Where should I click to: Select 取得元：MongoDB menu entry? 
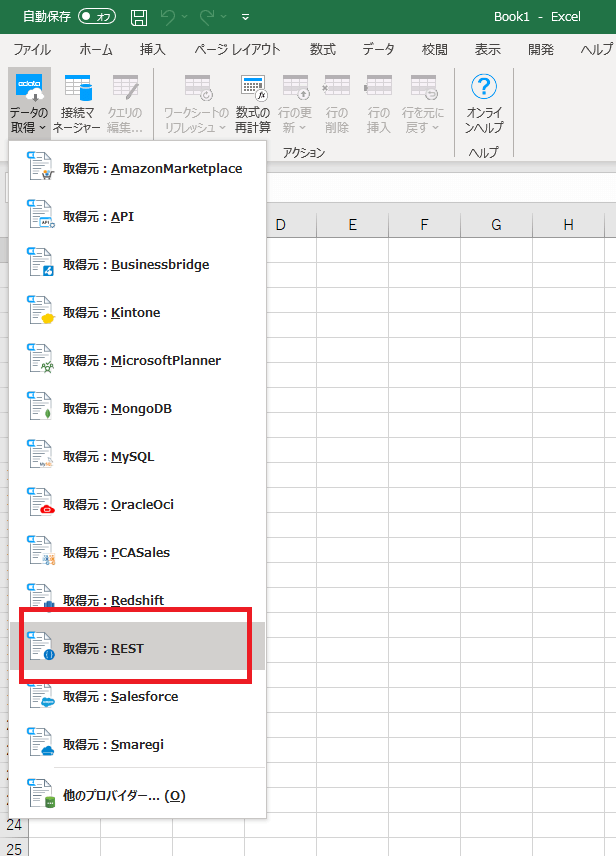click(x=137, y=408)
